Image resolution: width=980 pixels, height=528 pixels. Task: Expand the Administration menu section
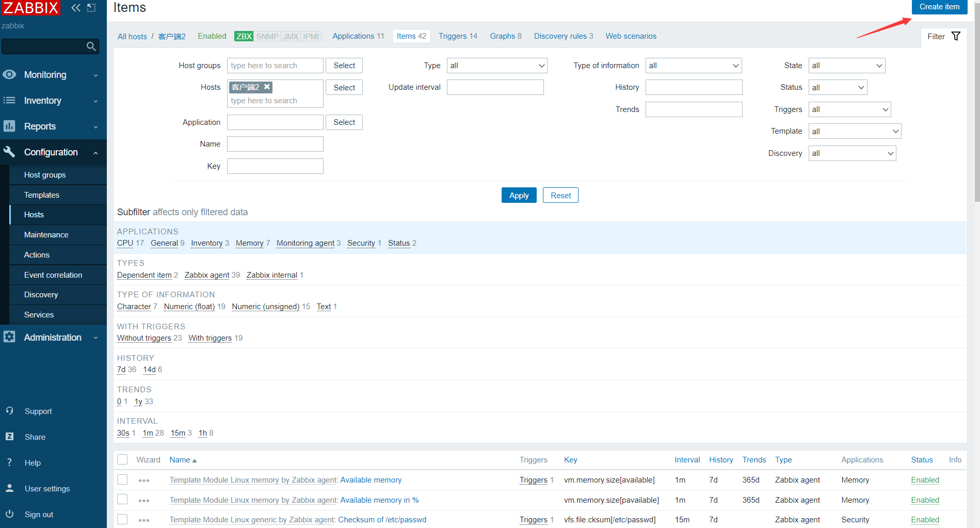(53, 338)
